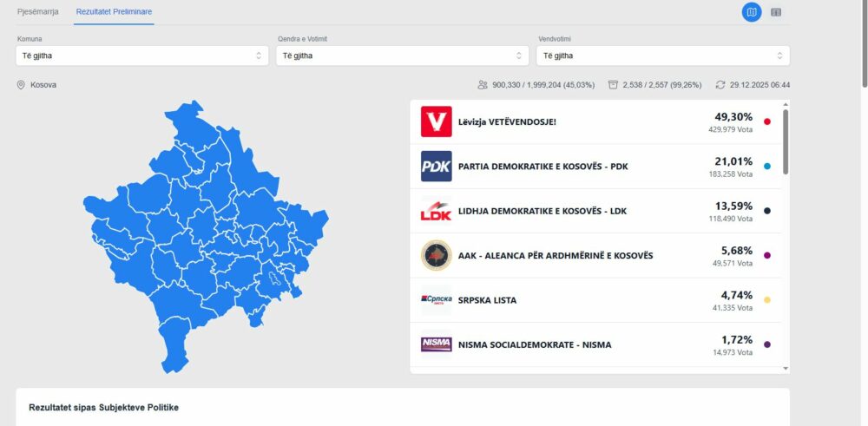The height and width of the screenshot is (426, 868).
Task: Open the Vendvotimi dropdown
Action: pyautogui.click(x=663, y=56)
